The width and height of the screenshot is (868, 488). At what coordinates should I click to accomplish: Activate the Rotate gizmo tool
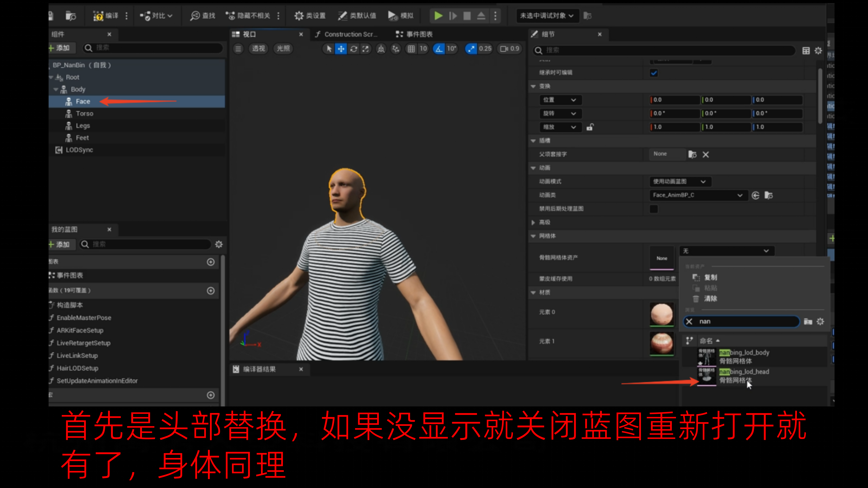click(x=354, y=49)
